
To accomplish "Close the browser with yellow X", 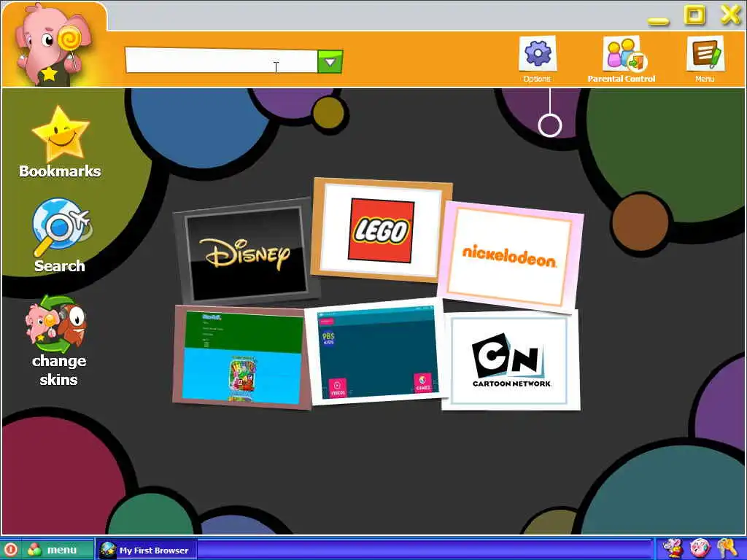I will (x=731, y=15).
